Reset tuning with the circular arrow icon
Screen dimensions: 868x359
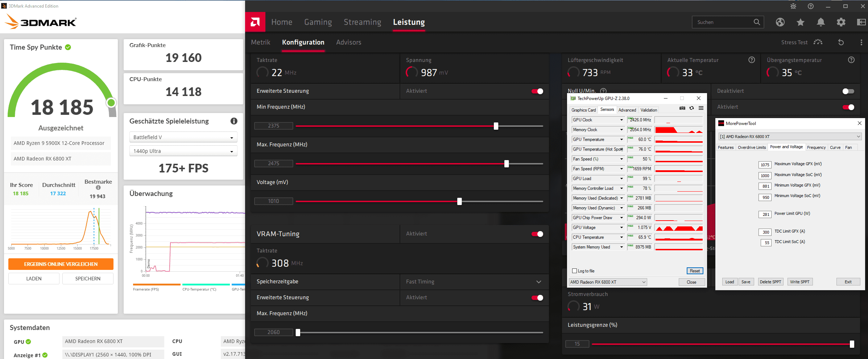[x=841, y=42]
